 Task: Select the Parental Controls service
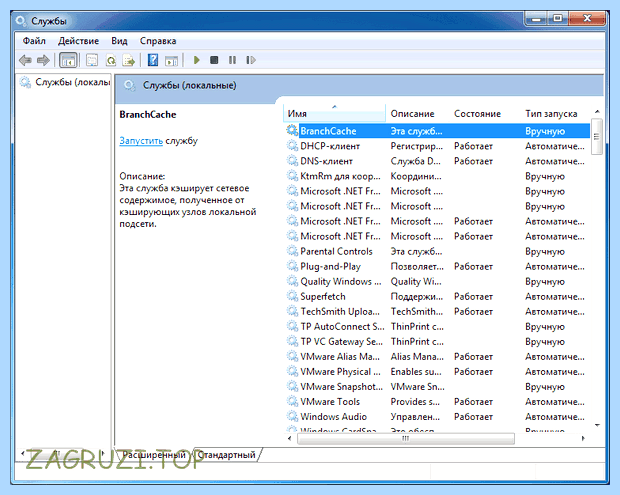(336, 251)
